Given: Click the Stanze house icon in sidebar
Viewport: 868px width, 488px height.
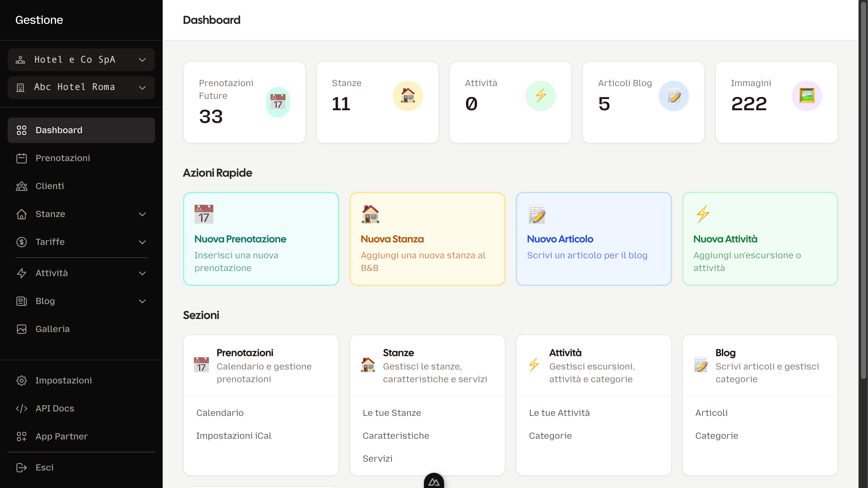Looking at the screenshot, I should (22, 214).
